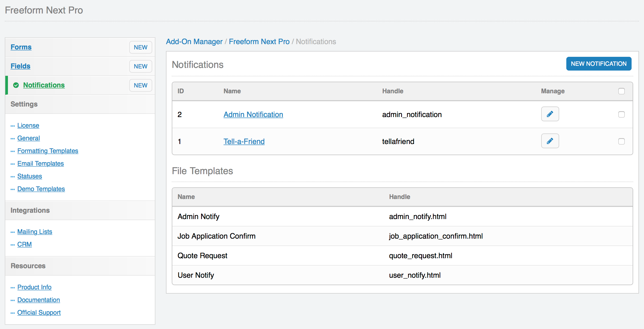The image size is (644, 329).
Task: Go to Add-On Manager breadcrumb
Action: pyautogui.click(x=194, y=41)
